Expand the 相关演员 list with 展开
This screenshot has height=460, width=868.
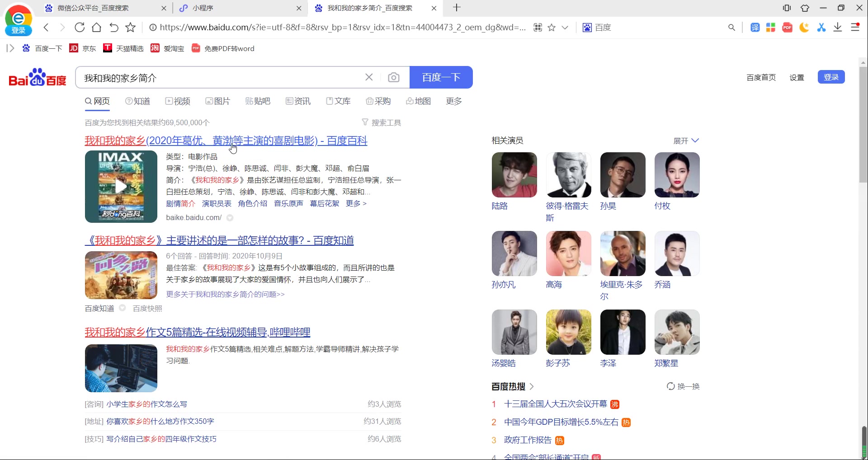(x=686, y=141)
